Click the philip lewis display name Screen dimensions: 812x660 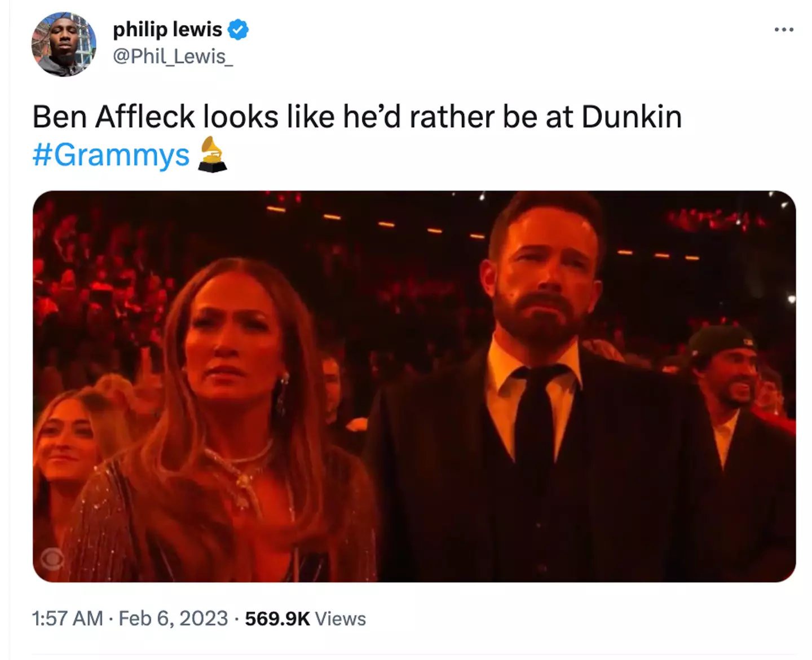tap(167, 29)
